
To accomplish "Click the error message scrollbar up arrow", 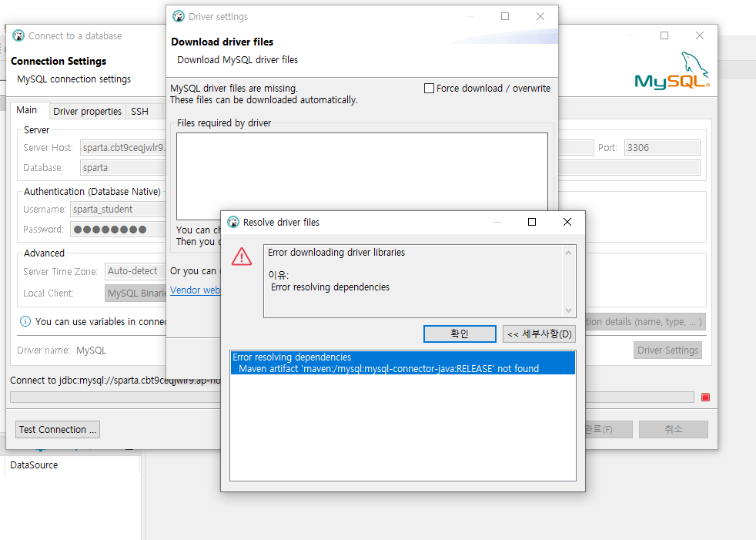I will [x=568, y=253].
